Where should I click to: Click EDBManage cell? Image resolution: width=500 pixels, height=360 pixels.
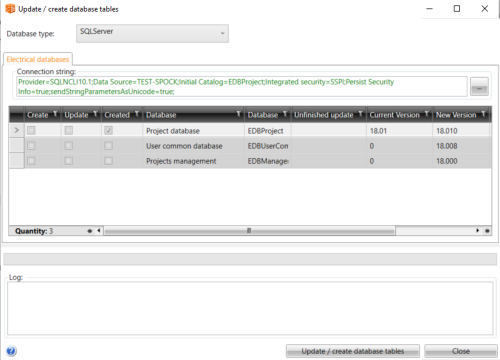[x=268, y=161]
